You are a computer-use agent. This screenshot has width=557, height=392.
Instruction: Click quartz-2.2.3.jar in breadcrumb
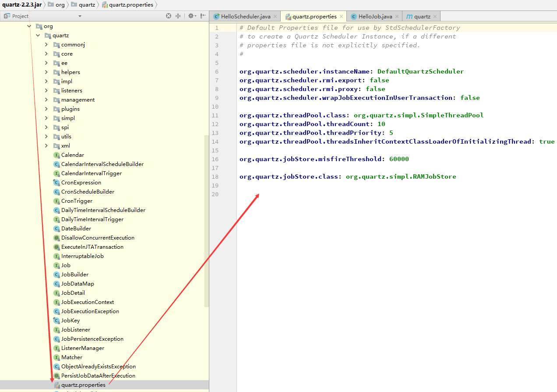pos(22,5)
